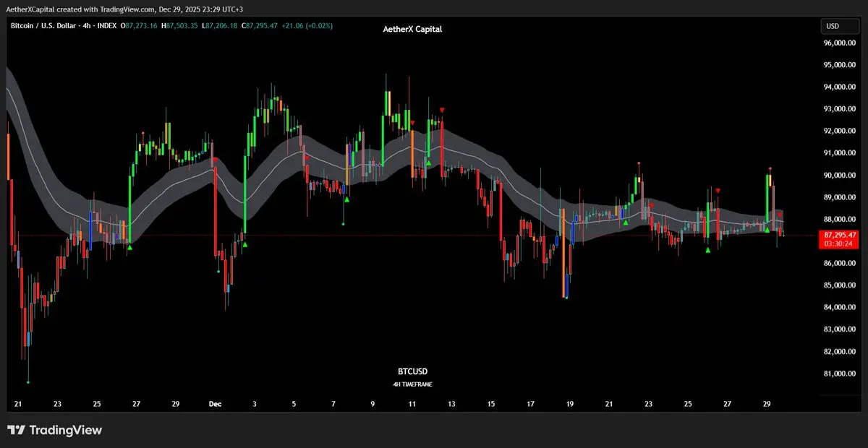
Task: Click the 3 date label on time axis
Action: click(x=255, y=405)
